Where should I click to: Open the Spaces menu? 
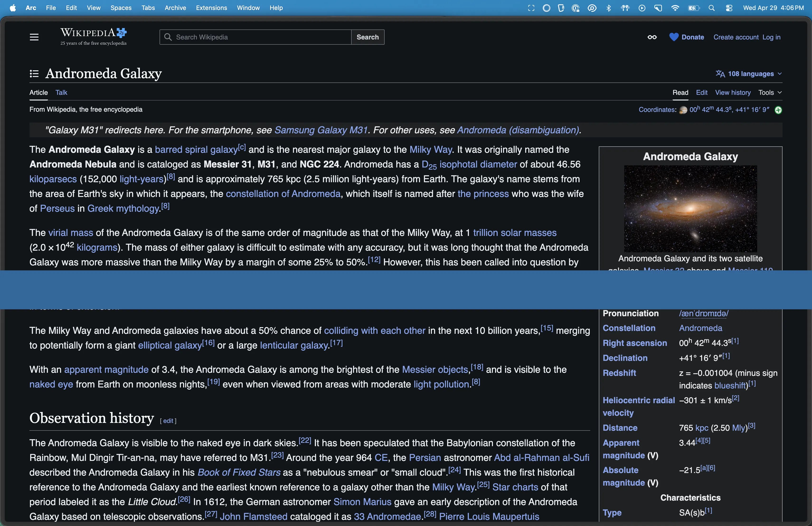tap(121, 8)
